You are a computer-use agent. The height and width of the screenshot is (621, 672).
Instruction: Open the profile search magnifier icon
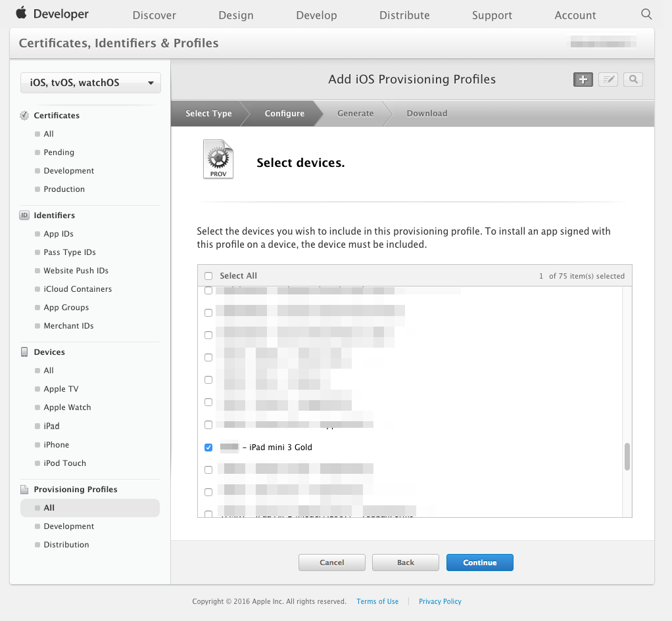tap(633, 79)
